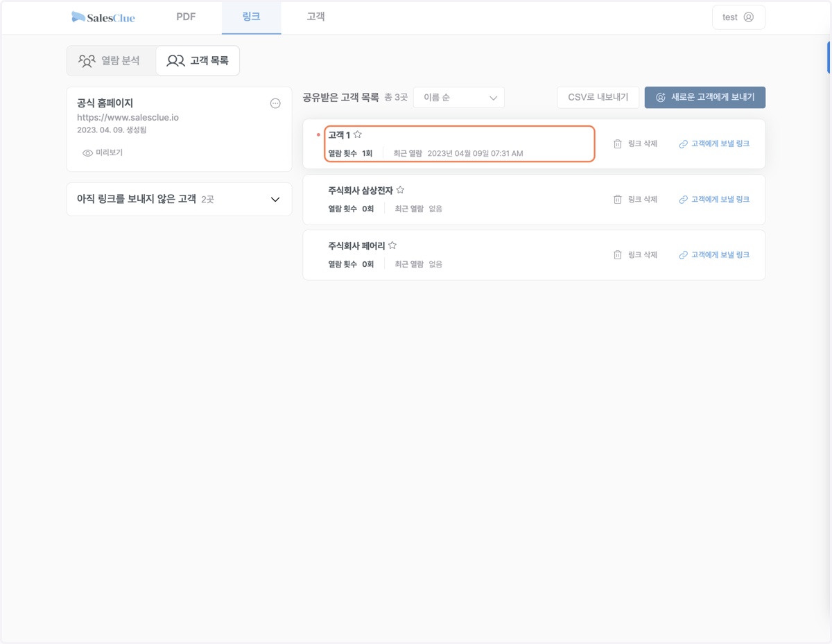Click the user profile icon next to test
This screenshot has width=832, height=644.
[x=749, y=17]
